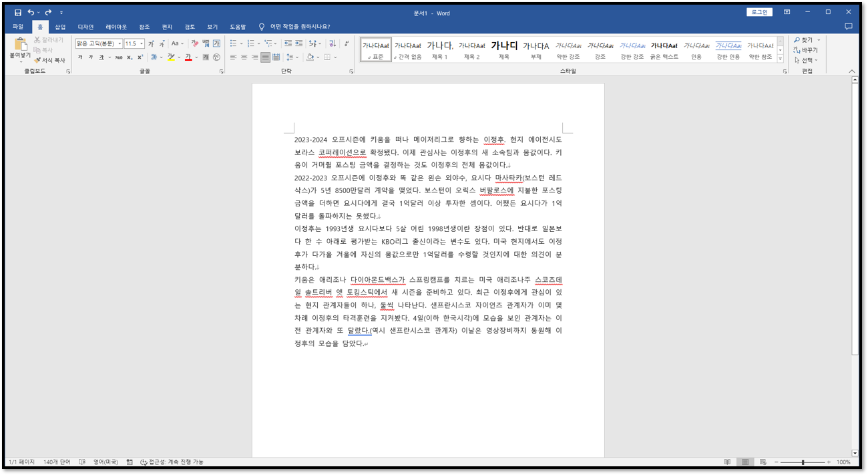
Task: Expand the styles gallery more arrow
Action: 780,59
